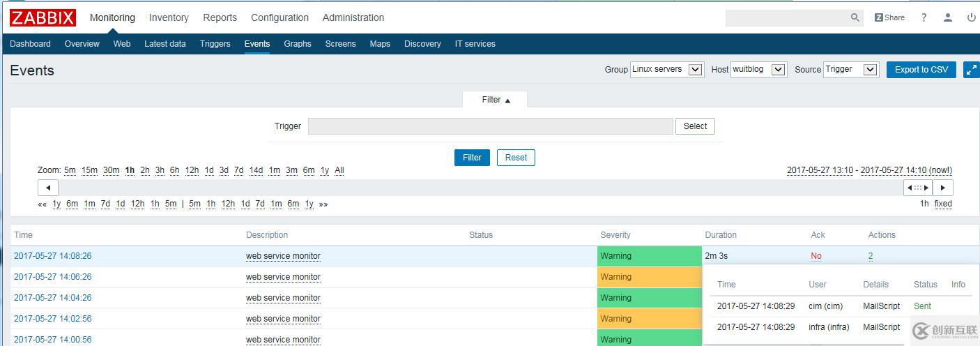Go to Latest data submenu

165,43
